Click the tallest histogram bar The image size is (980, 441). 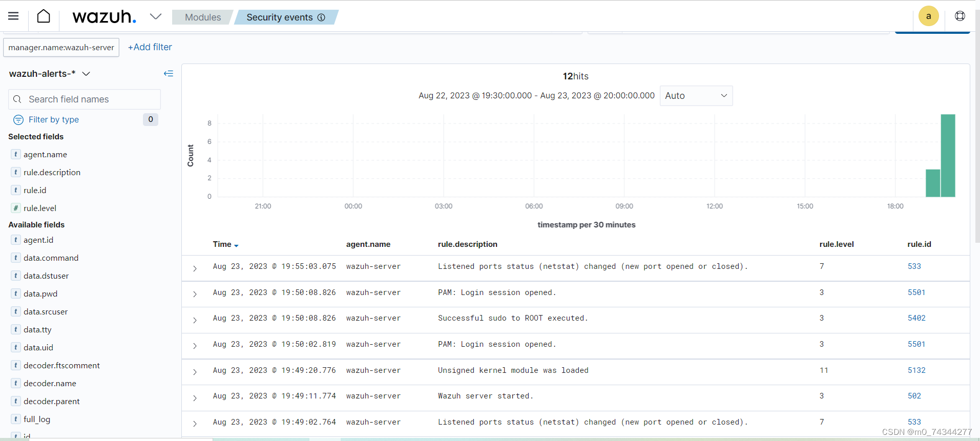pos(948,155)
